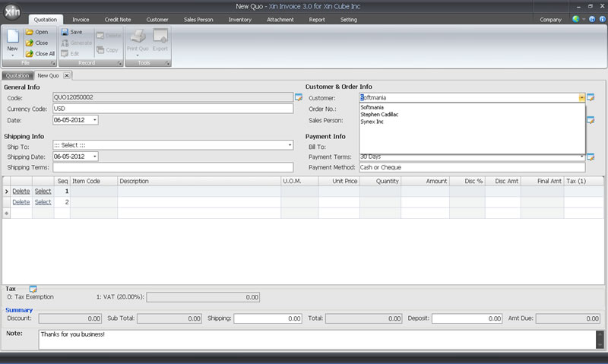Open the Credit Note ribbon tab
Screen dimensions: 608x364
tap(118, 20)
